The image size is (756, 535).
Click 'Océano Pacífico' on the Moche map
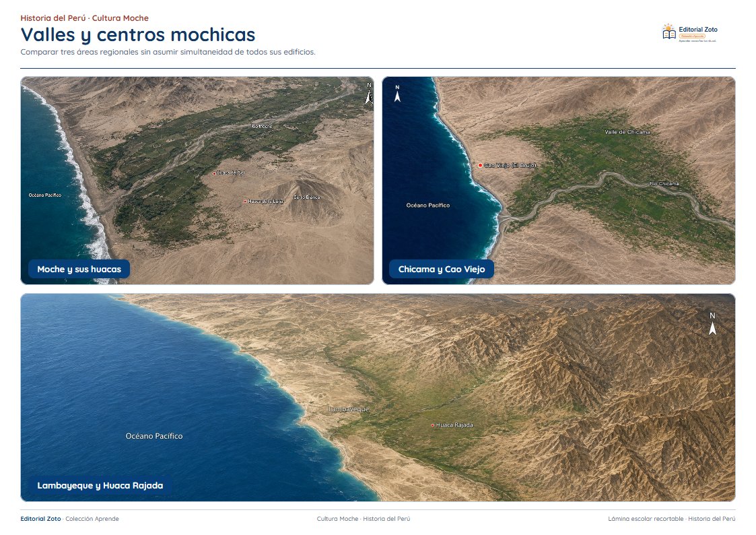pyautogui.click(x=45, y=195)
